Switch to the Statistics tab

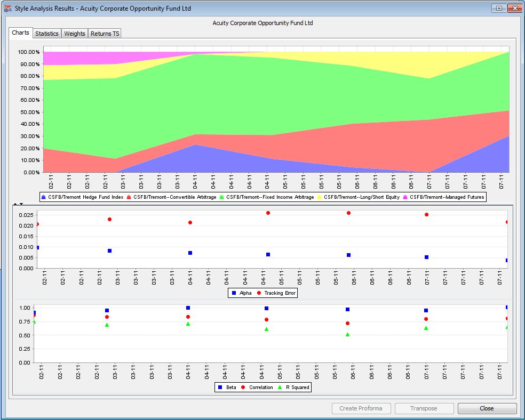point(47,34)
